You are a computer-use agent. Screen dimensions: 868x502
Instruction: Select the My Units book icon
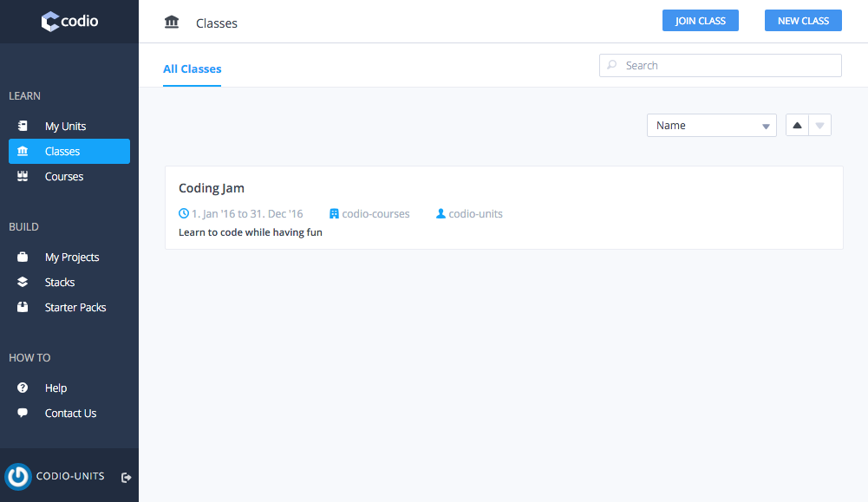[22, 125]
